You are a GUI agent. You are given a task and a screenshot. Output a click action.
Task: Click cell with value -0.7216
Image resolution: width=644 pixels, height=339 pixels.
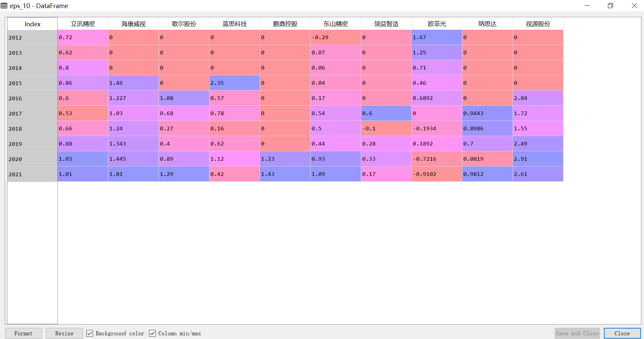pos(437,159)
